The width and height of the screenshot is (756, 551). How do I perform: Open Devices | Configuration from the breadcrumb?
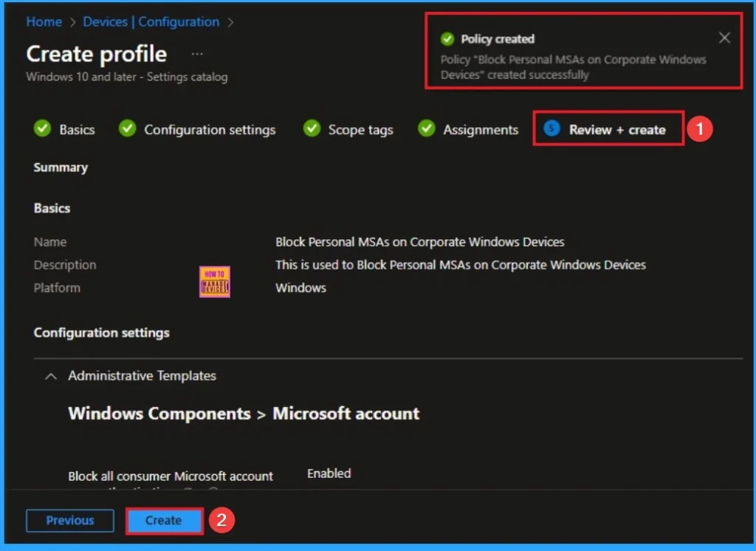click(x=151, y=21)
